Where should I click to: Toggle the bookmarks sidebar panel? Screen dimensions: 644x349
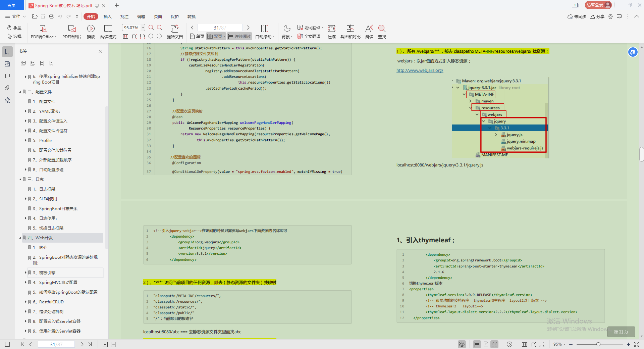click(7, 52)
